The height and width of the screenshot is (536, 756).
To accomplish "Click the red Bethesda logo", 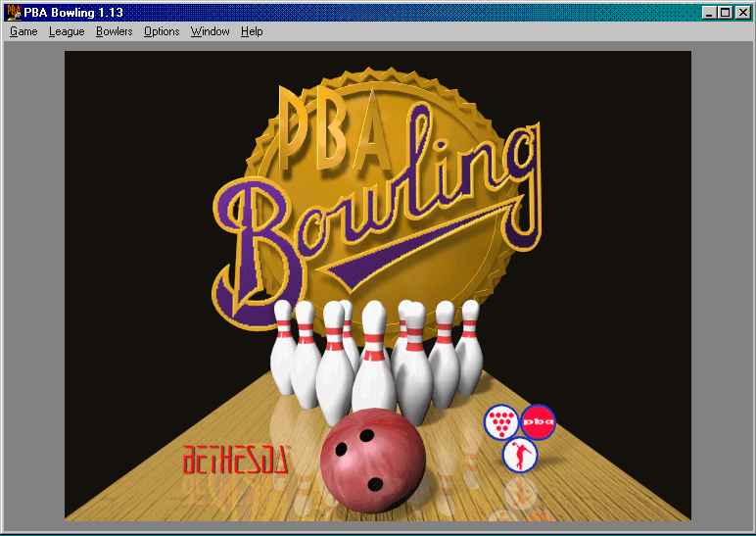I will coord(236,459).
